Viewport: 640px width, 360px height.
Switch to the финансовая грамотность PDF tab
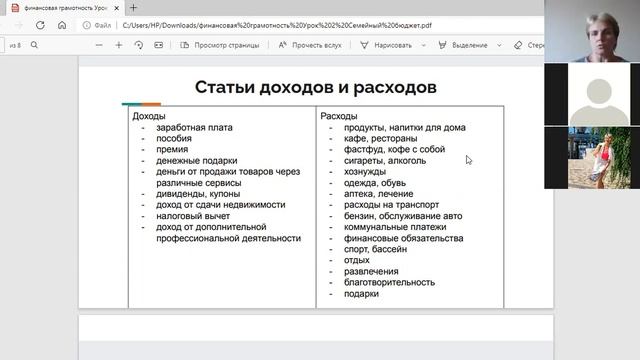click(x=64, y=8)
